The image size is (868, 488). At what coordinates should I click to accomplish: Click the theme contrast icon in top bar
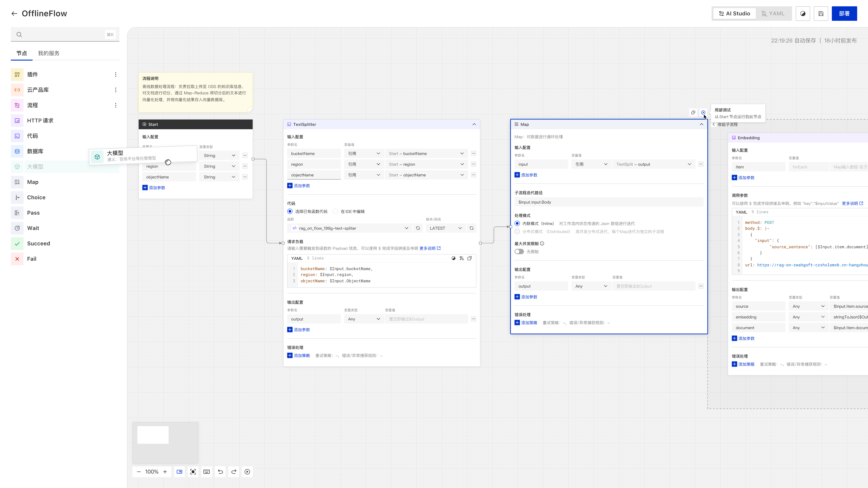[x=803, y=14]
